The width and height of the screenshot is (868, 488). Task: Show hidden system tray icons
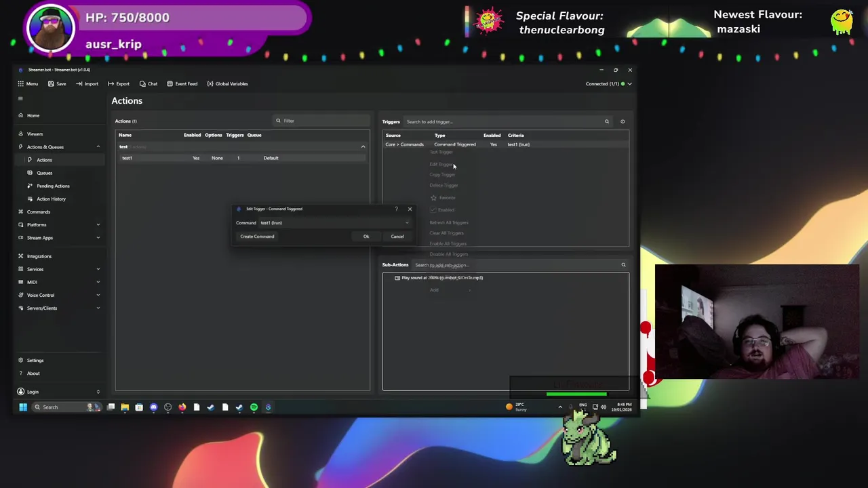tap(560, 407)
